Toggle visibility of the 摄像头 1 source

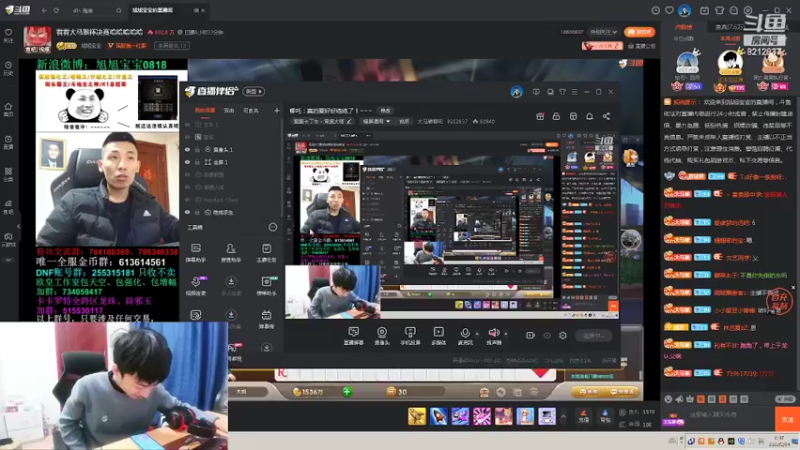coord(187,149)
